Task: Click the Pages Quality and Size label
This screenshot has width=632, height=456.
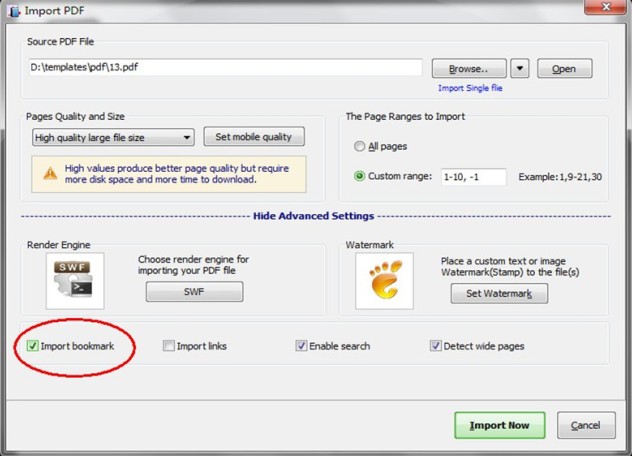Action: click(75, 117)
